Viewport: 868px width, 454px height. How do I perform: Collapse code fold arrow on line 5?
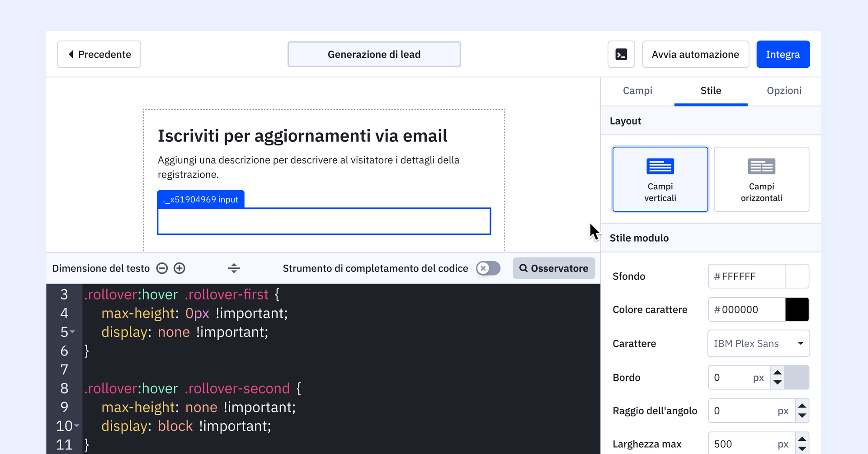click(73, 332)
